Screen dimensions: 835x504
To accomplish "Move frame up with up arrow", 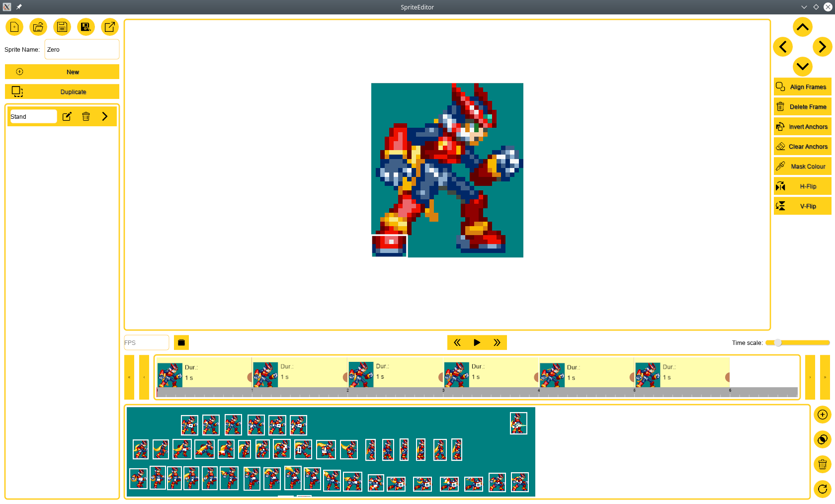I will pyautogui.click(x=803, y=27).
